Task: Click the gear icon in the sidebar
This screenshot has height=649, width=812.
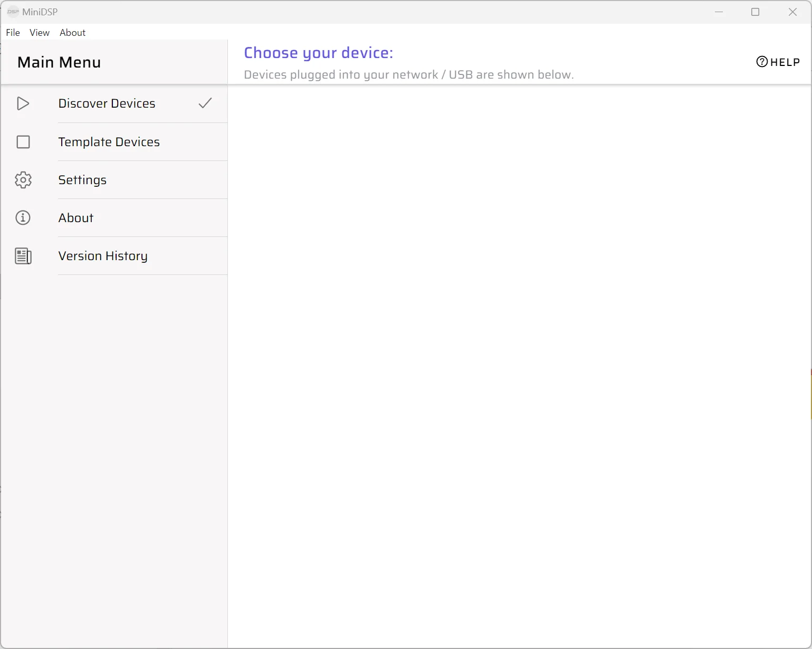Action: pyautogui.click(x=23, y=180)
